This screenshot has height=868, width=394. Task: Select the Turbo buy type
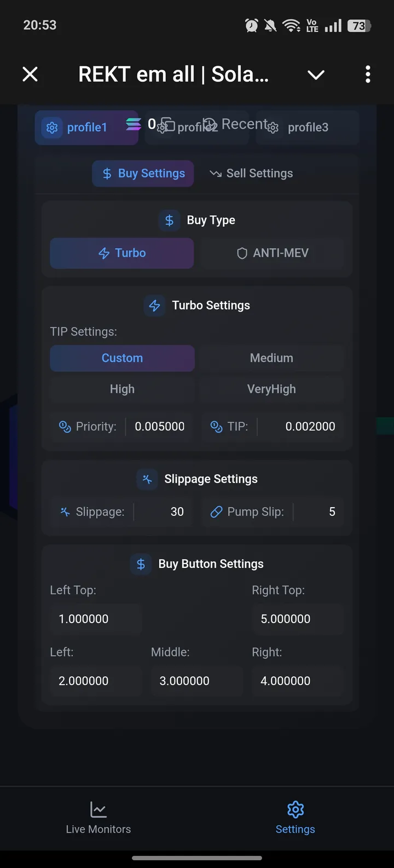(x=122, y=253)
